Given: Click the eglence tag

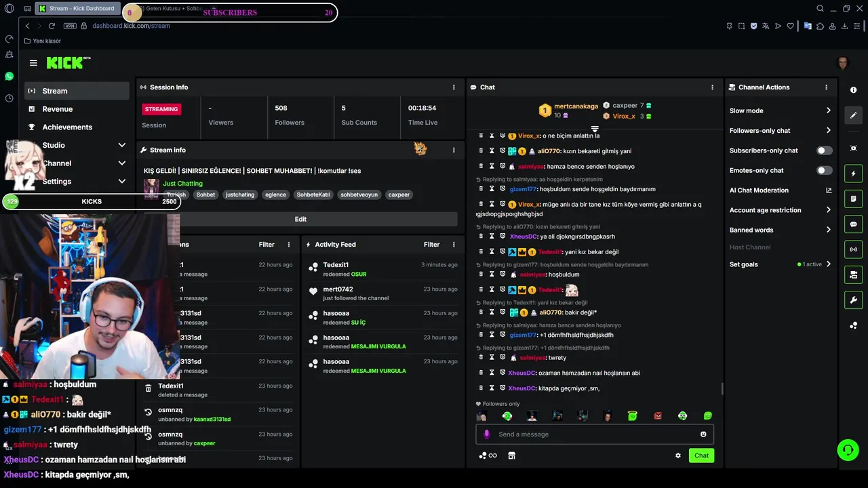Looking at the screenshot, I should pyautogui.click(x=275, y=195).
